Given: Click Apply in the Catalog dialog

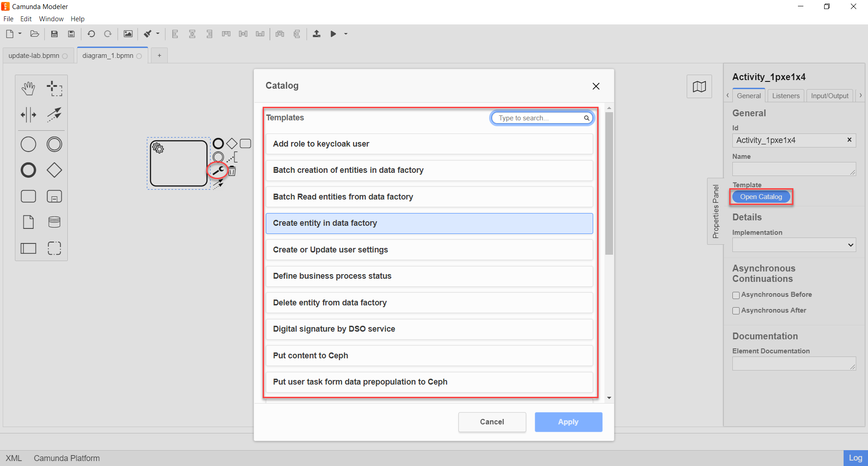Looking at the screenshot, I should (x=568, y=422).
